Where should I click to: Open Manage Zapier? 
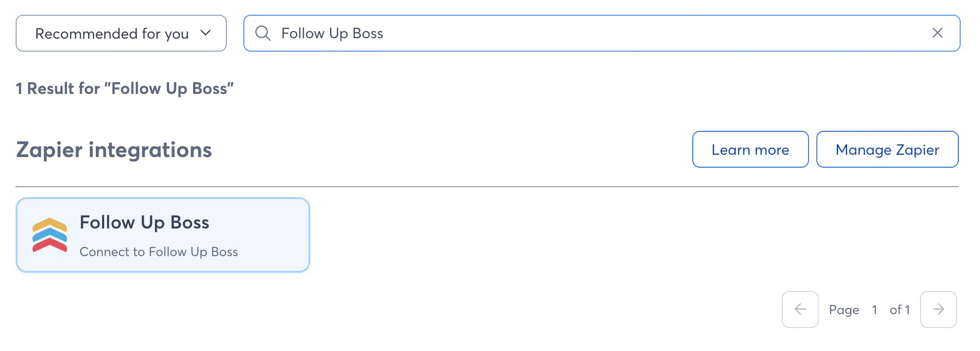887,150
